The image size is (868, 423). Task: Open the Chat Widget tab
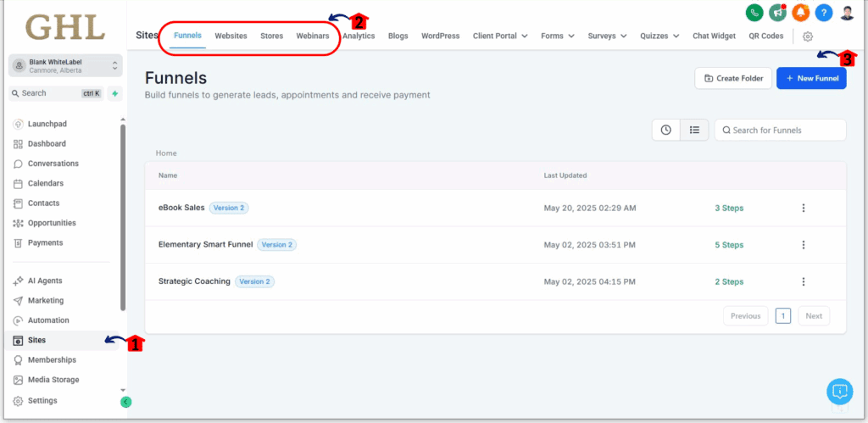click(x=714, y=36)
